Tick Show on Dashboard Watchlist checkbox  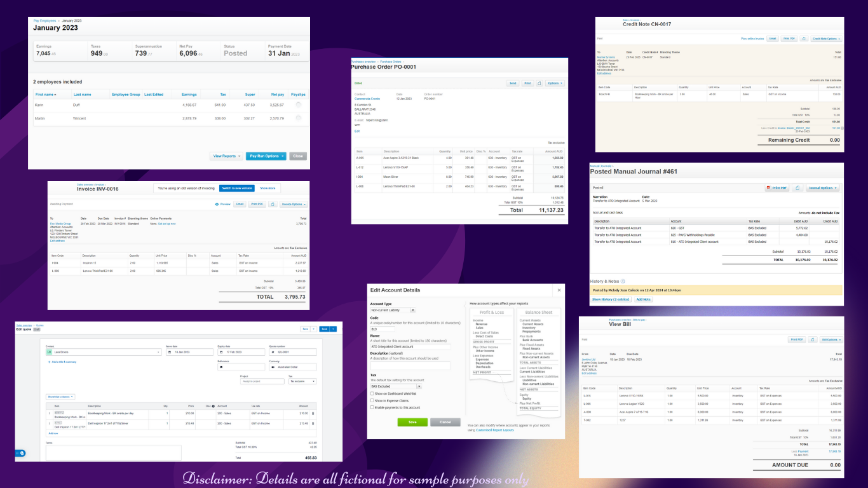(372, 393)
